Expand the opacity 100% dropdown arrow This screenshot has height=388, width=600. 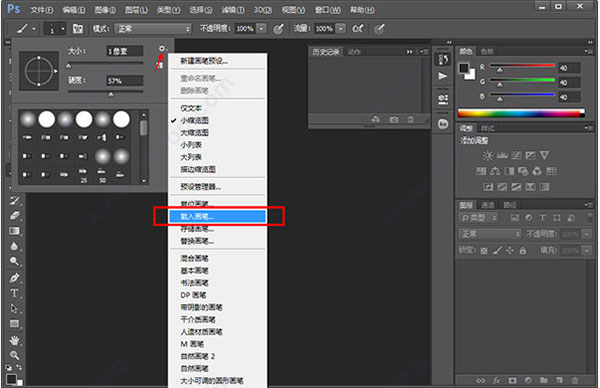pyautogui.click(x=261, y=29)
